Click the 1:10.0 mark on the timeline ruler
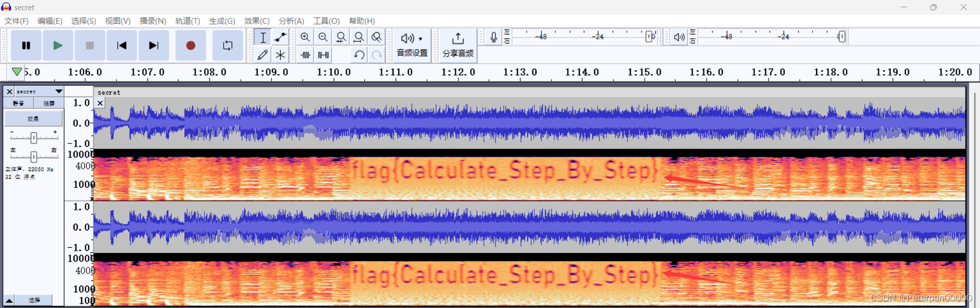This screenshot has width=980, height=308. coord(334,72)
